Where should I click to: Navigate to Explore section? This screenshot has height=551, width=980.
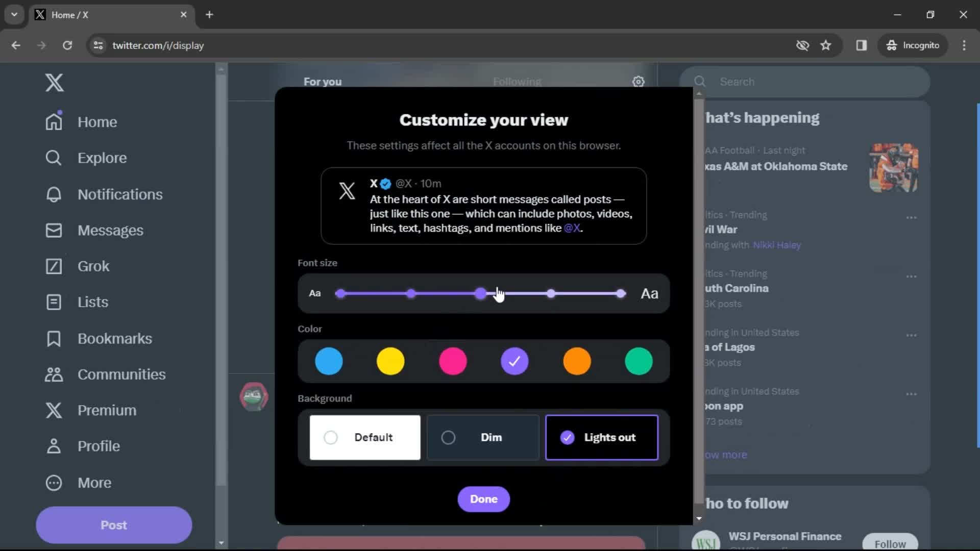pyautogui.click(x=102, y=158)
